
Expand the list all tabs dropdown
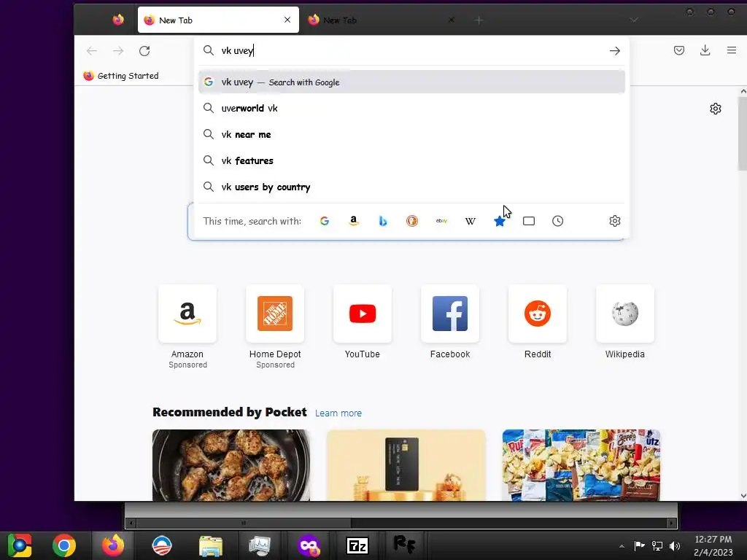(634, 20)
